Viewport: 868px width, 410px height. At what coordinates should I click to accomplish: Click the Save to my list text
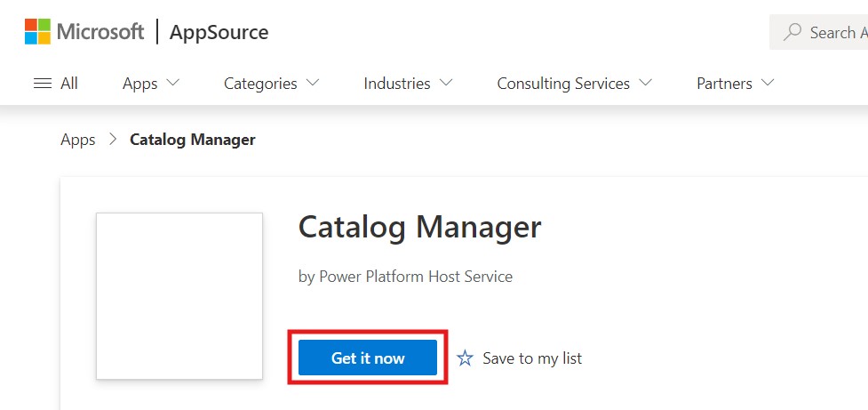click(532, 358)
